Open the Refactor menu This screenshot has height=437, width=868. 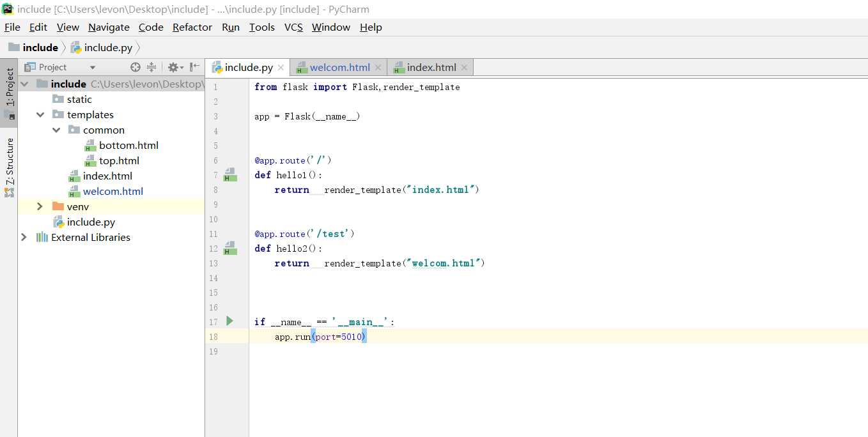point(192,27)
